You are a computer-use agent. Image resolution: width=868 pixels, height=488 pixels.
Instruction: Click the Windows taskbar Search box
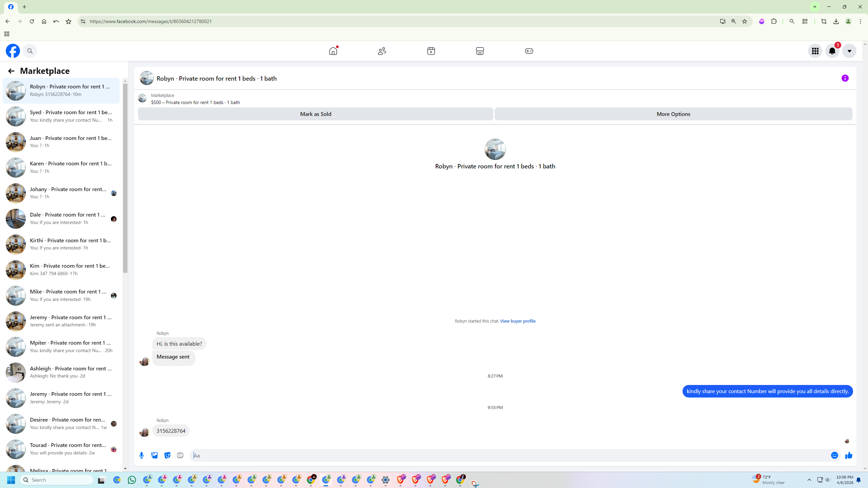pyautogui.click(x=57, y=480)
